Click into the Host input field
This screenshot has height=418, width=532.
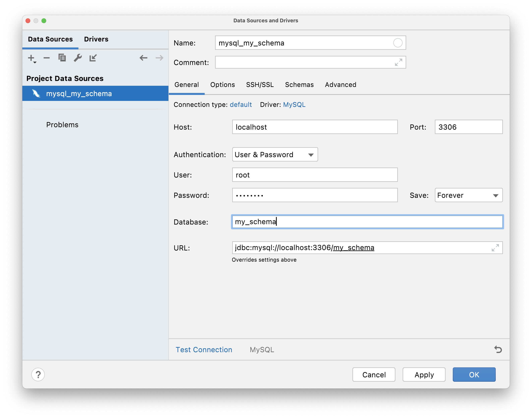315,127
